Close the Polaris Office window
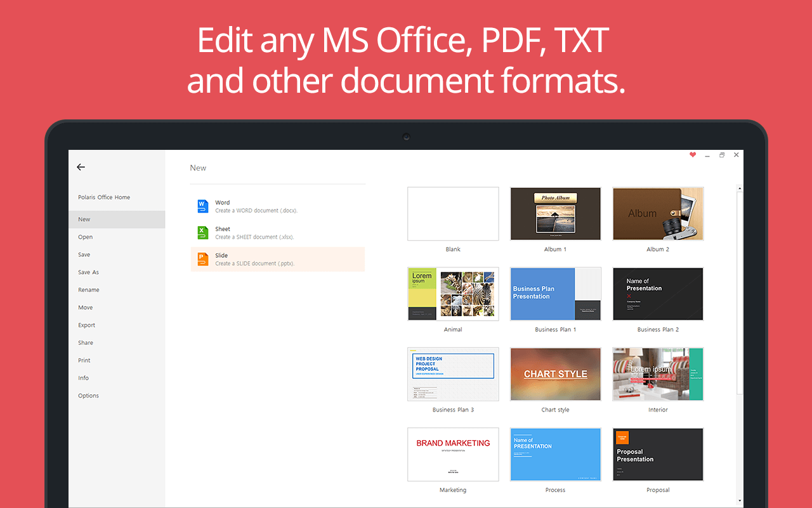Viewport: 812px width, 508px height. click(737, 155)
